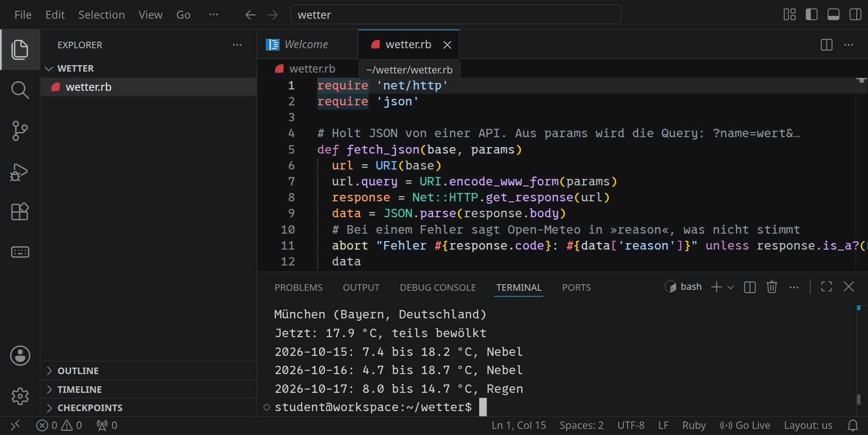Open the Selection menu
This screenshot has height=435, width=868.
click(x=101, y=15)
